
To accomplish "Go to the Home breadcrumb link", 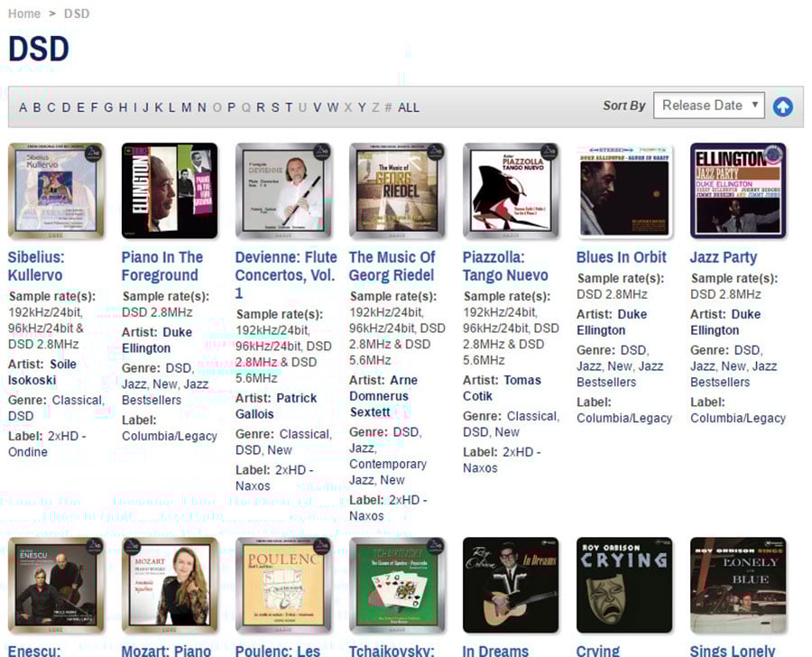I will click(x=24, y=14).
